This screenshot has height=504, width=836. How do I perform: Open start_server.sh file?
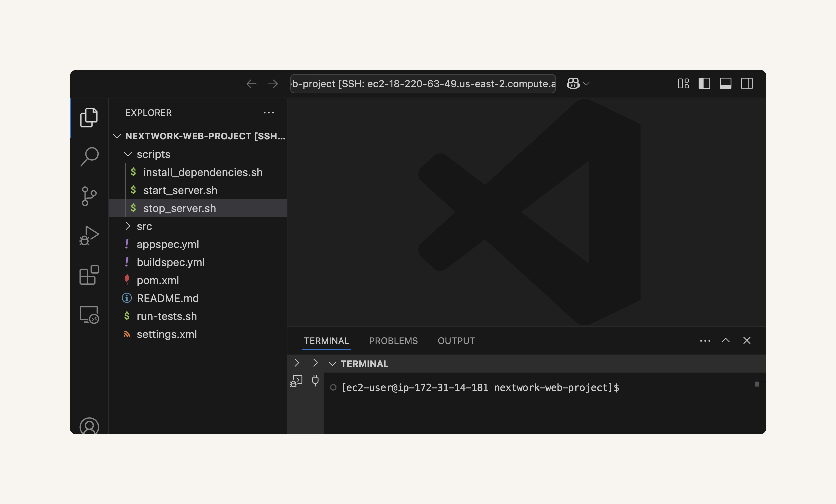(198, 190)
